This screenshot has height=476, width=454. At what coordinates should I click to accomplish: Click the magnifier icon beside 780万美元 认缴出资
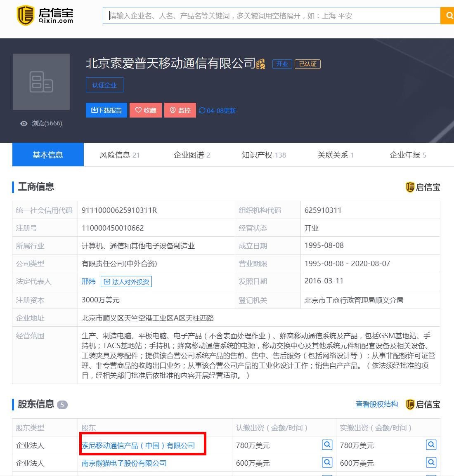(327, 445)
